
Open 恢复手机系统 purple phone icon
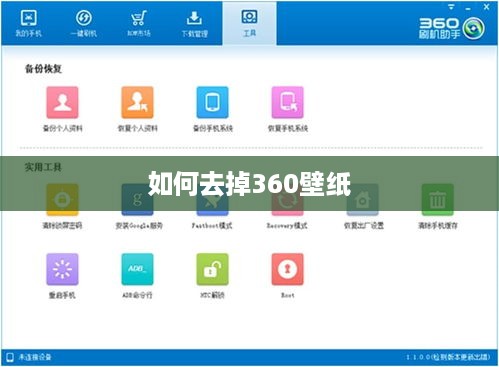[288, 102]
